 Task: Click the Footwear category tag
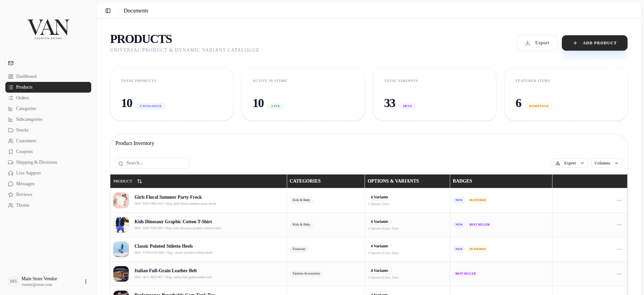click(299, 249)
